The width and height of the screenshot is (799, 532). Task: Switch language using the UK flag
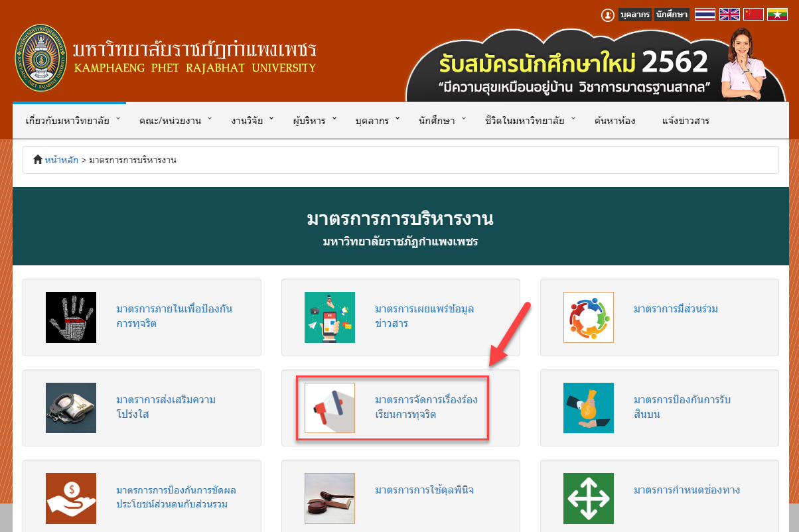[729, 15]
